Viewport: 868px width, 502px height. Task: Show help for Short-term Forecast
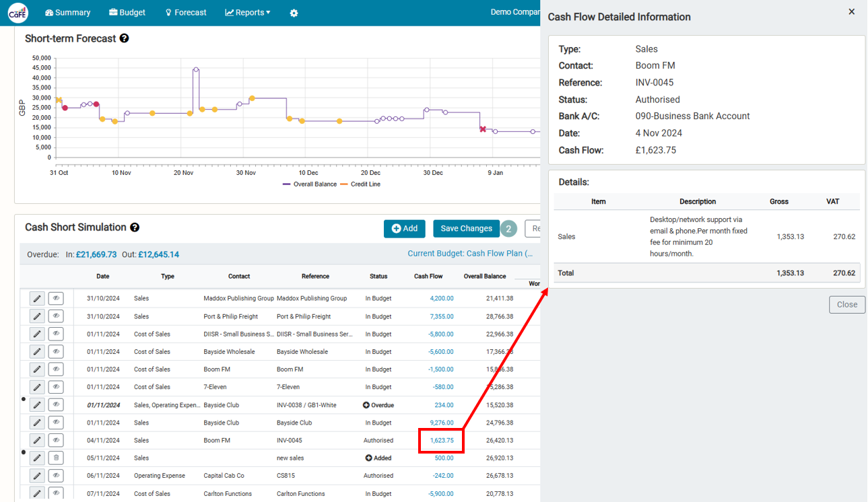(125, 38)
